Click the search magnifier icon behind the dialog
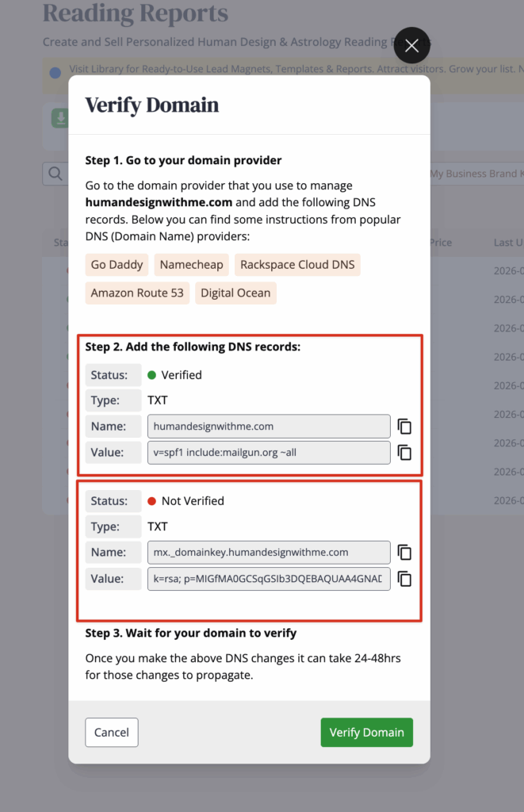The image size is (524, 812). pos(55,174)
